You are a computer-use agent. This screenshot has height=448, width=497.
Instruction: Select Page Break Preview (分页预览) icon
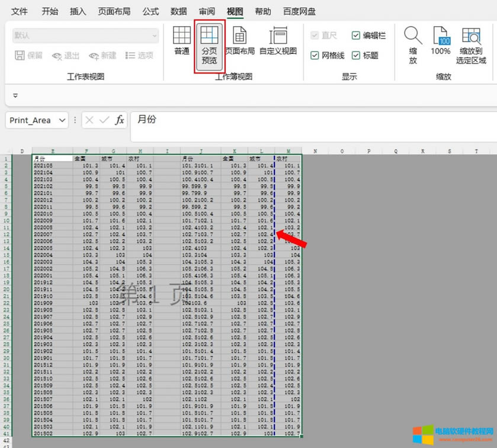(209, 45)
